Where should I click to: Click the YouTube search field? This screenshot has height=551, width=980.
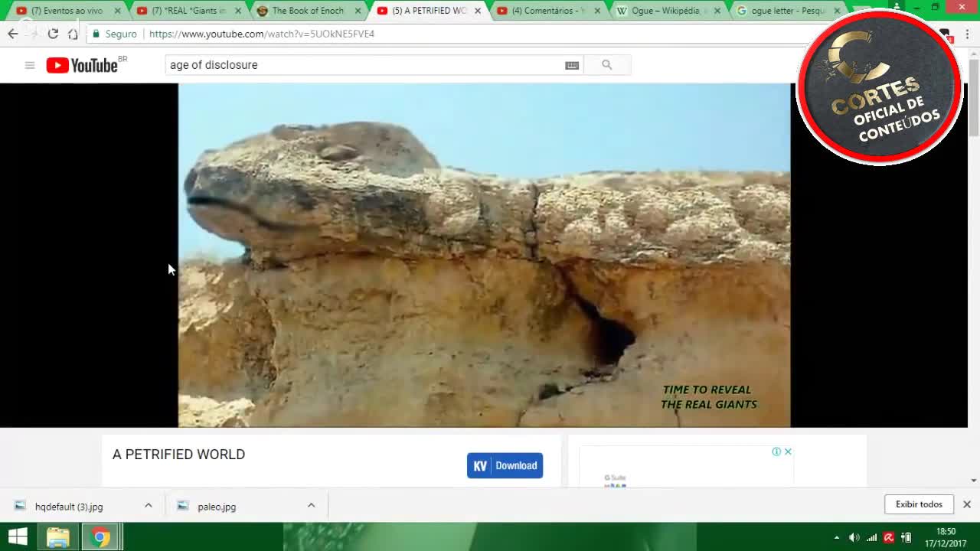coord(364,65)
